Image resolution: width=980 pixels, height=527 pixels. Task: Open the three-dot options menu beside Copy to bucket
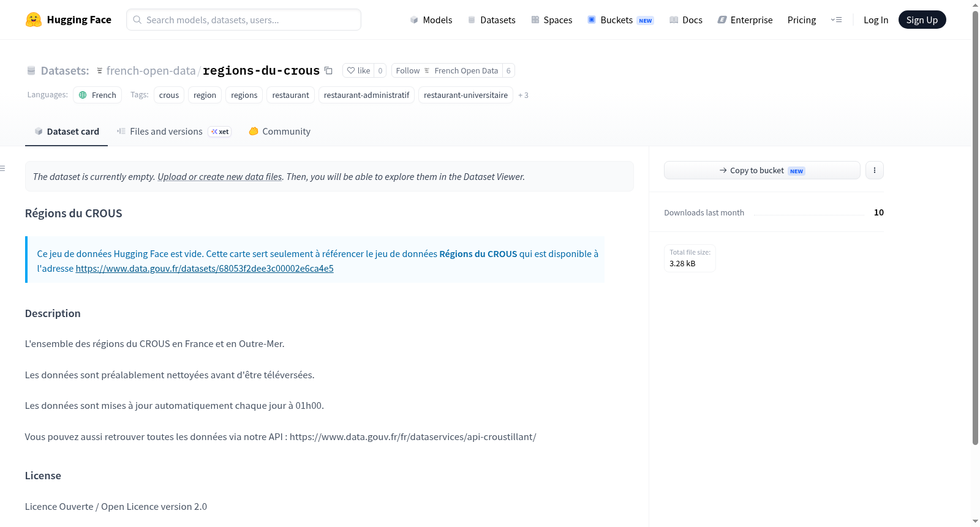tap(875, 170)
